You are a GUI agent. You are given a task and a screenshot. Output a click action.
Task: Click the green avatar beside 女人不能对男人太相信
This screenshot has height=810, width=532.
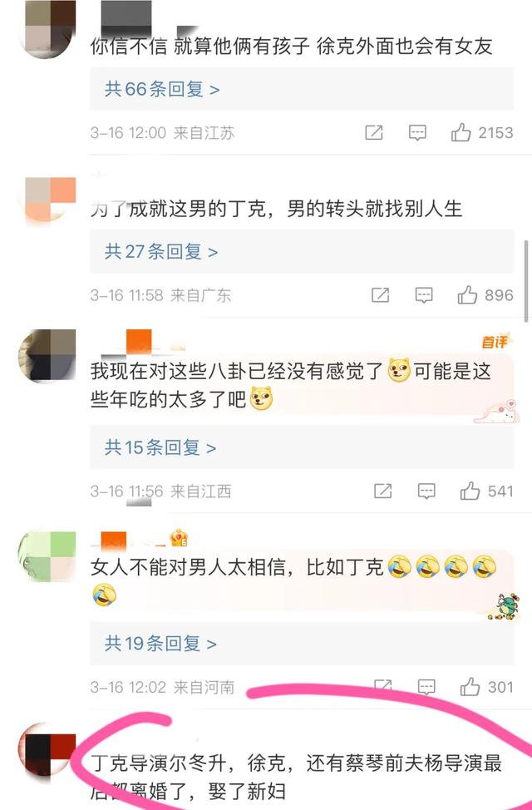(47, 555)
